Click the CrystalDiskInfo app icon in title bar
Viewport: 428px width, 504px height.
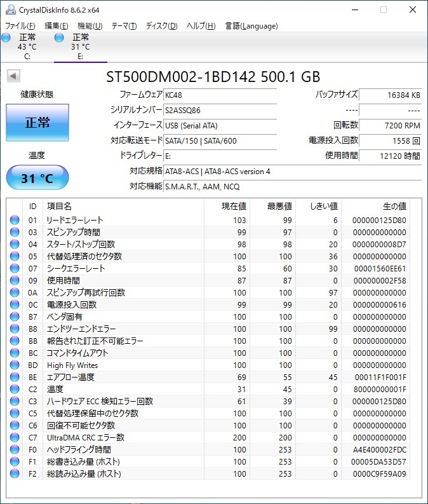tap(10, 10)
